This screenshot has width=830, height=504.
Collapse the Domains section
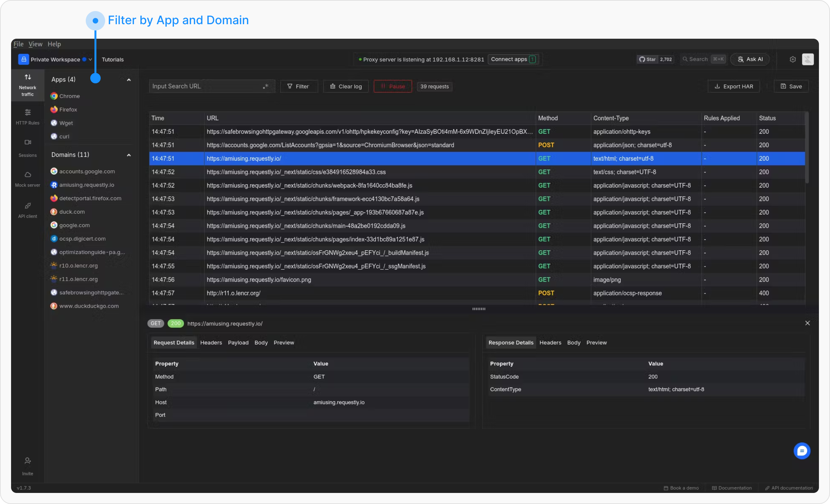click(x=129, y=155)
